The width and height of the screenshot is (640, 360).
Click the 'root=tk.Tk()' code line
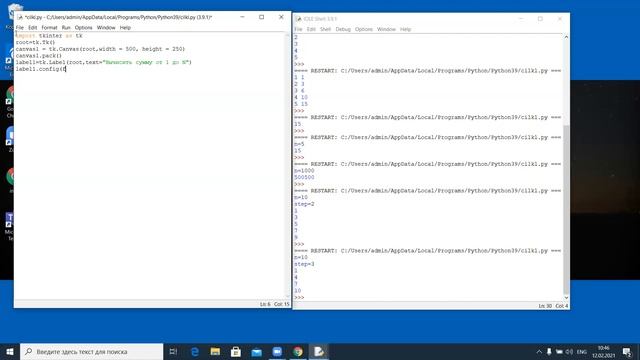tap(35, 42)
